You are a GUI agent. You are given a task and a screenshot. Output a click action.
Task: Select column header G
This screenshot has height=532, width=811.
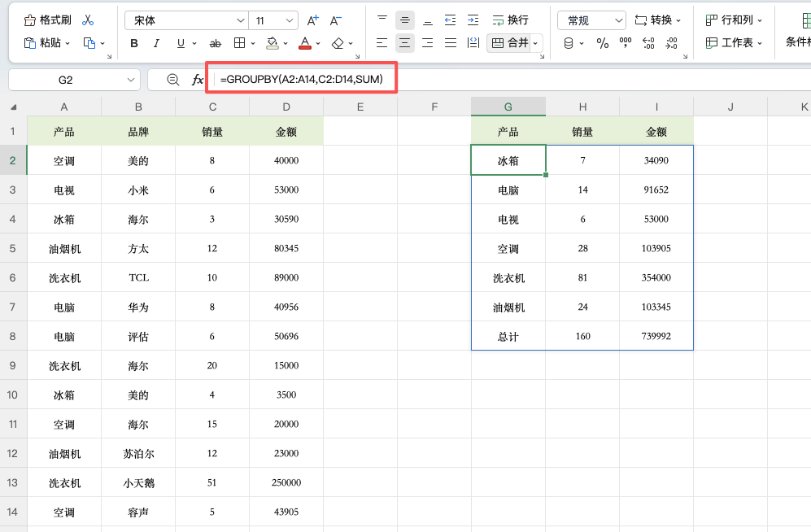click(x=508, y=107)
